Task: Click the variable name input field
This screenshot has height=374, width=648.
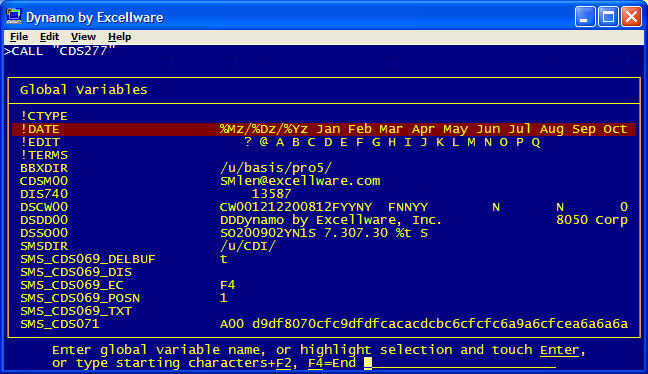Action: (x=460, y=363)
